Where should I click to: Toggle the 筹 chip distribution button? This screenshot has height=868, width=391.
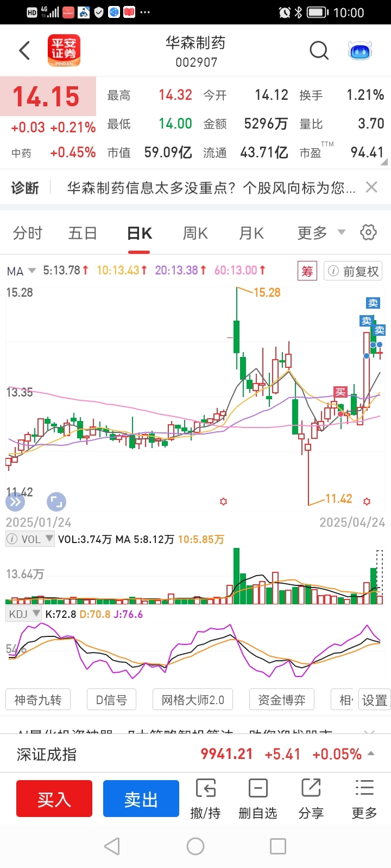click(x=307, y=271)
